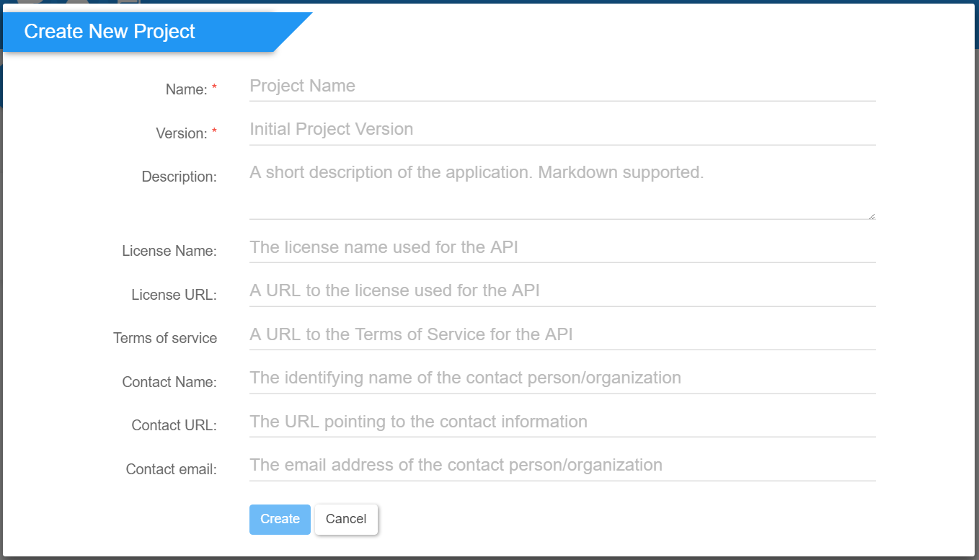979x560 pixels.
Task: Focus the Initial Project Version field
Action: [x=562, y=130]
